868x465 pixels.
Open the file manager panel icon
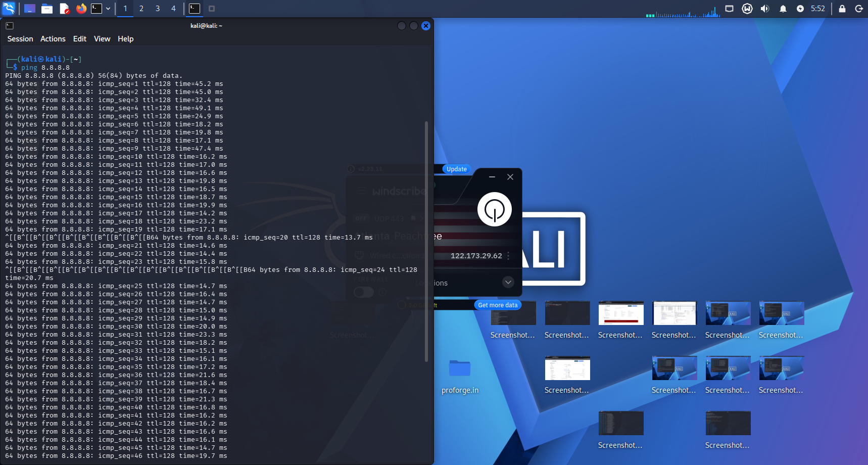click(x=47, y=9)
